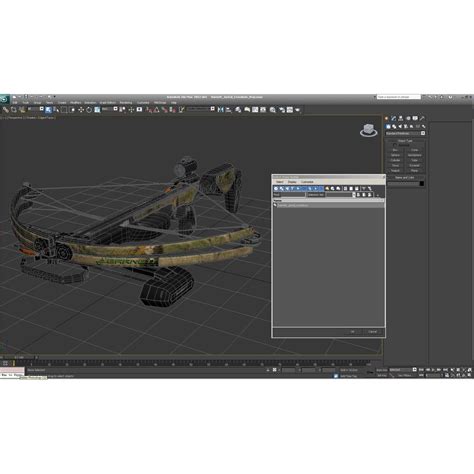Toggle Angle Snap button

click(156, 110)
